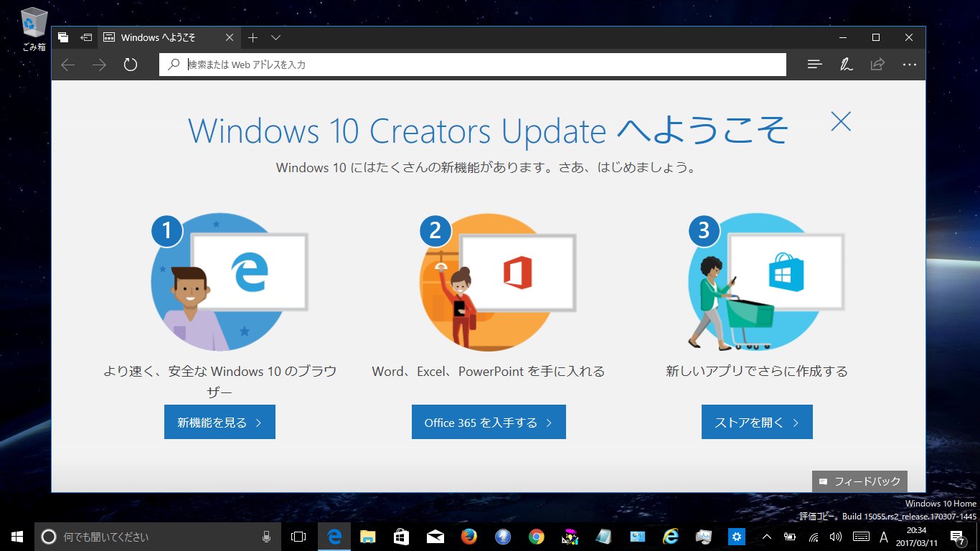980x551 pixels.
Task: Open the ごみ箱 Recycle Bin on the desktop
Action: 34,29
